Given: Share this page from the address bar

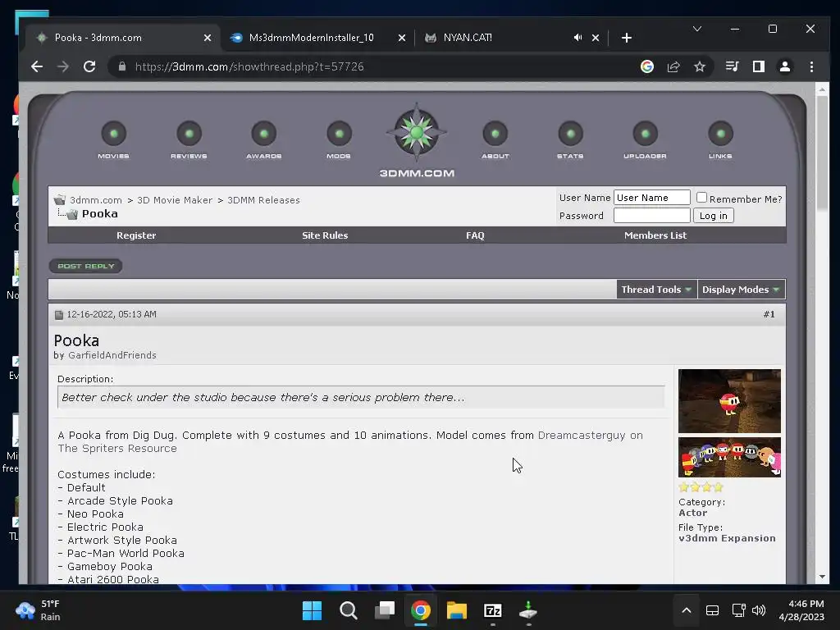Looking at the screenshot, I should [673, 66].
